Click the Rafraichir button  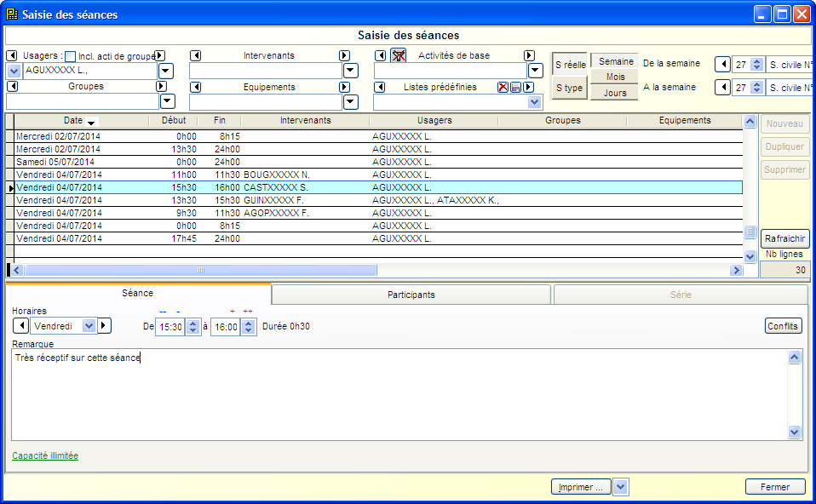pyautogui.click(x=784, y=238)
